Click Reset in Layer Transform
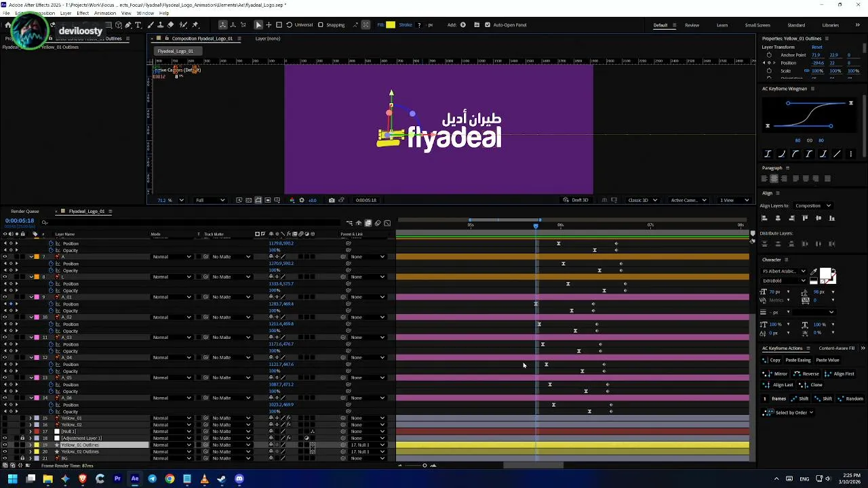Image resolution: width=868 pixels, height=488 pixels. click(817, 47)
